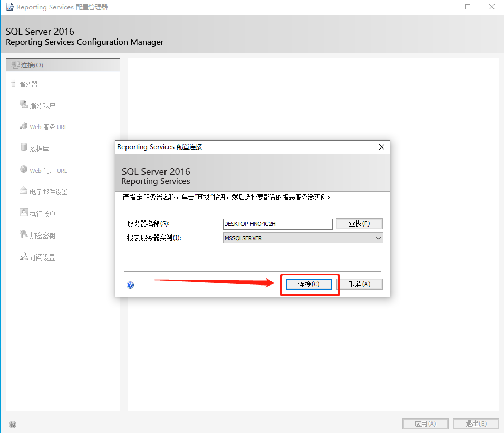Click the 执行帐户 sidebar icon
Screen dimensions: 504x433
pyautogui.click(x=24, y=212)
